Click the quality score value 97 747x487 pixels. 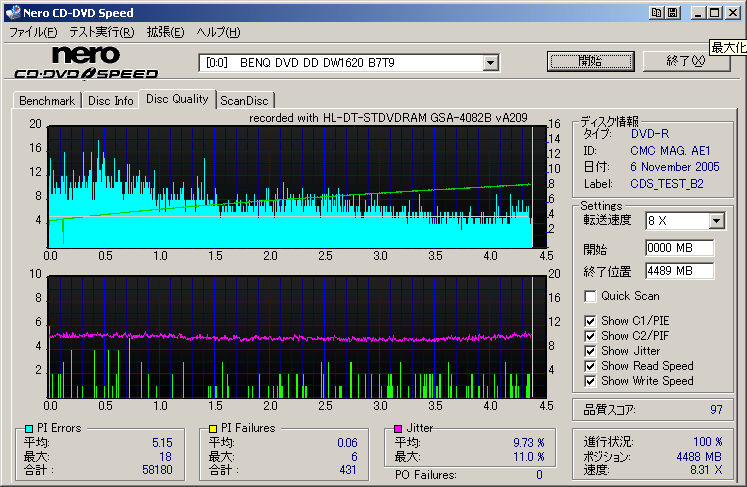pyautogui.click(x=716, y=410)
